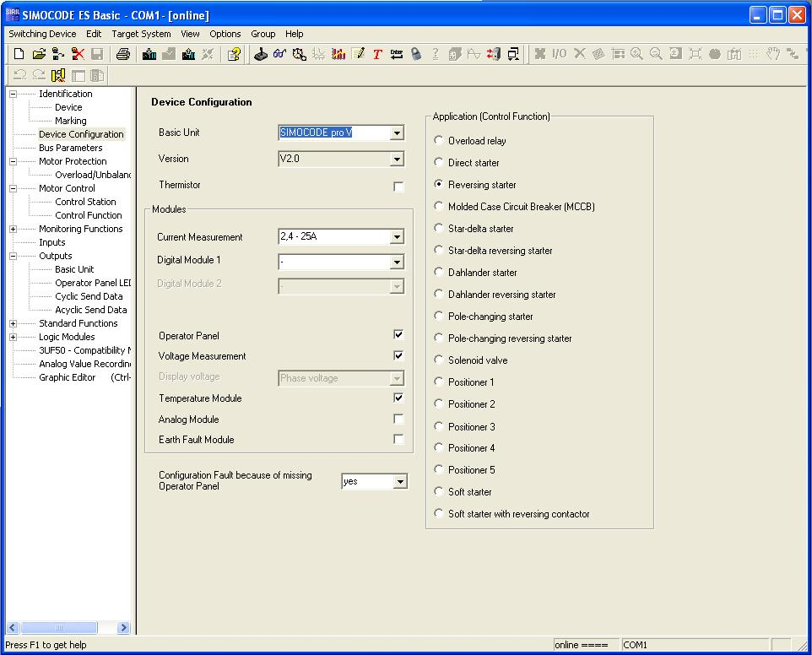
Task: Collapse the Identification tree node
Action: 13,95
